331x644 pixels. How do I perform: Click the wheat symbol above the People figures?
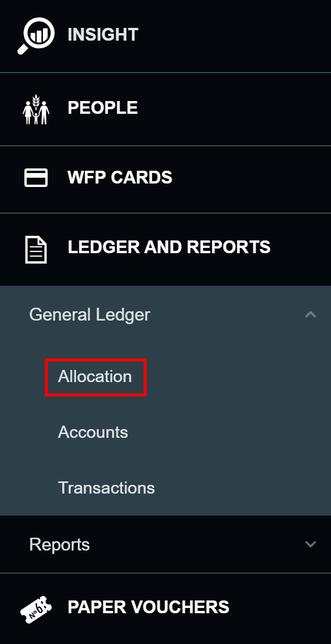pos(36,100)
